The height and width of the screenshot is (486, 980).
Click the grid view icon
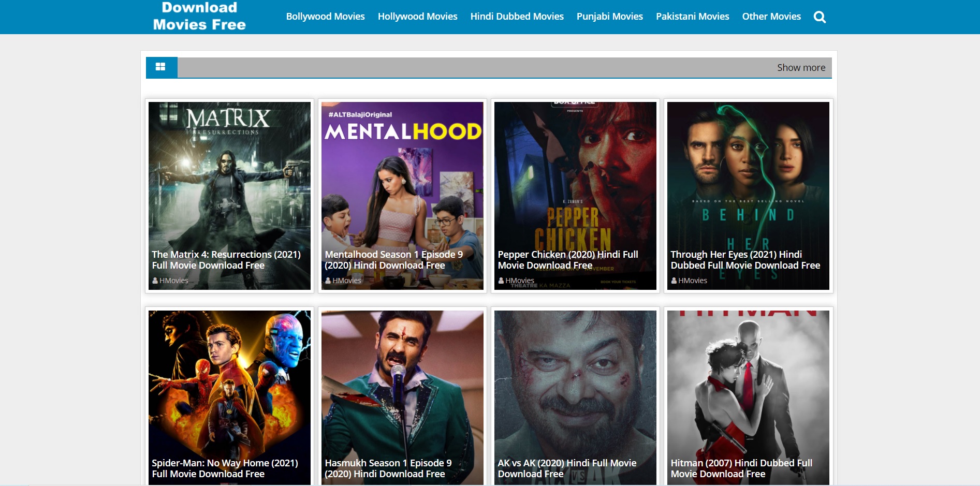(x=160, y=67)
